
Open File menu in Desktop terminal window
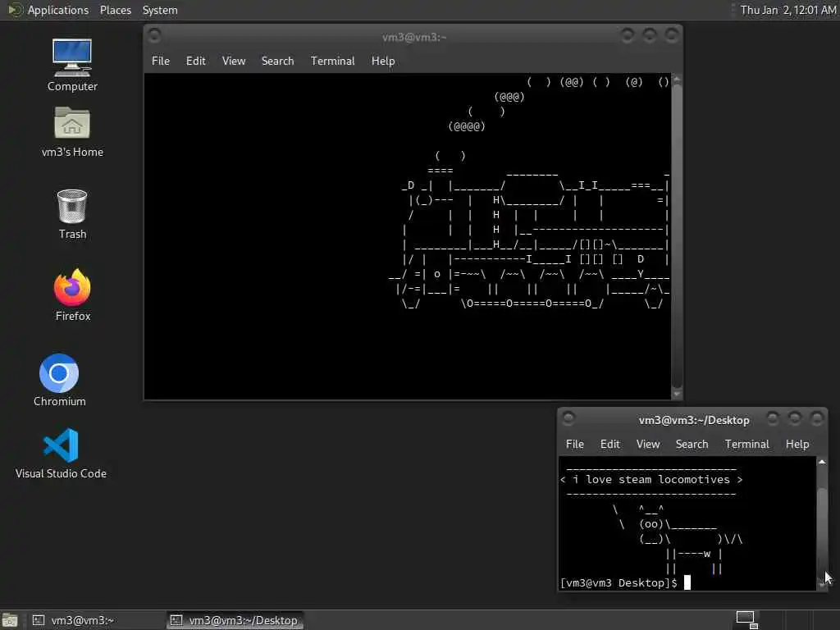575,444
